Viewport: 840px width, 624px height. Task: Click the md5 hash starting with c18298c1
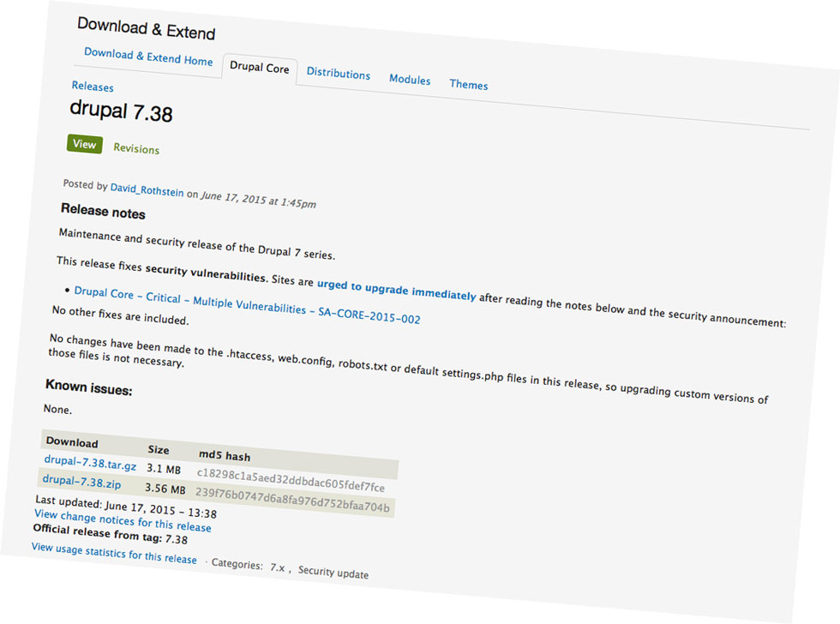click(x=291, y=479)
